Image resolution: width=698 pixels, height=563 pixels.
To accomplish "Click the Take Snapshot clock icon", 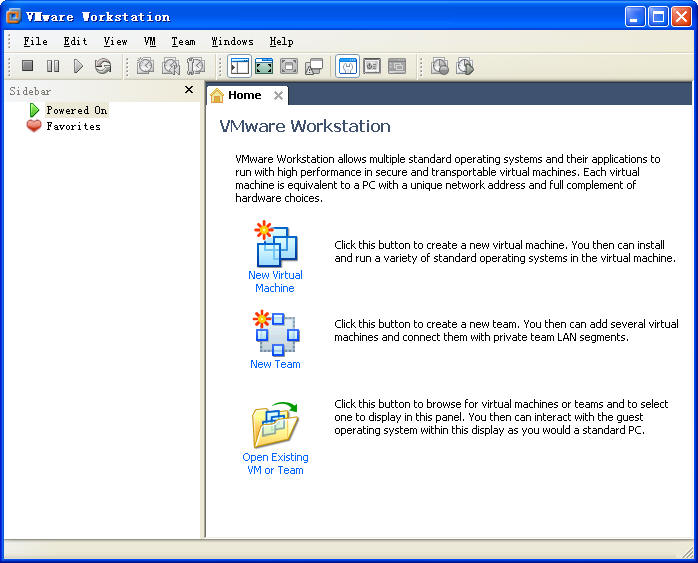I will click(145, 66).
